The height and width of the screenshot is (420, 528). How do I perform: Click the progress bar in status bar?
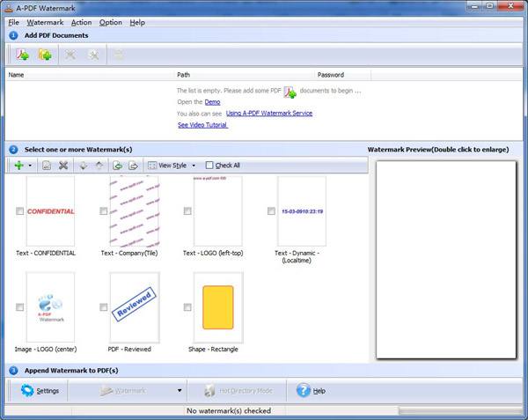(x=460, y=411)
